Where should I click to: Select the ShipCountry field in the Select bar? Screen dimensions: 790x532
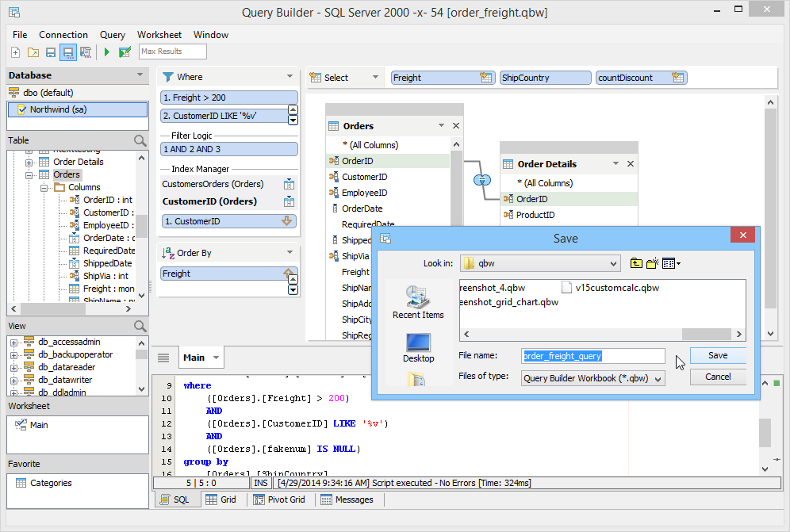point(545,78)
